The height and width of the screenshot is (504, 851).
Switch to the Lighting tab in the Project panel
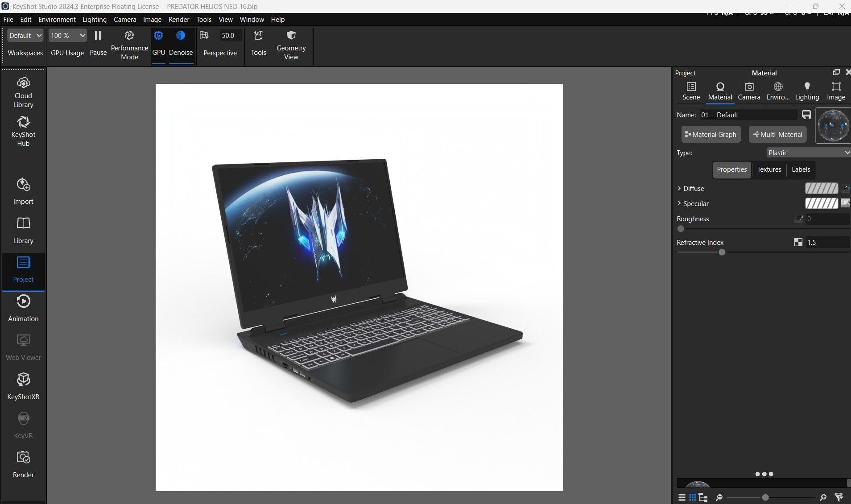tap(807, 91)
